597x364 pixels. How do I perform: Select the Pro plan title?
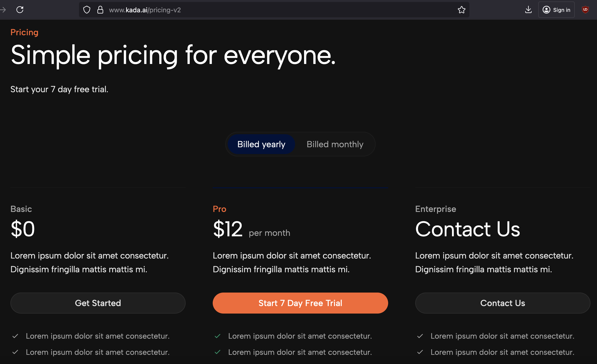219,209
